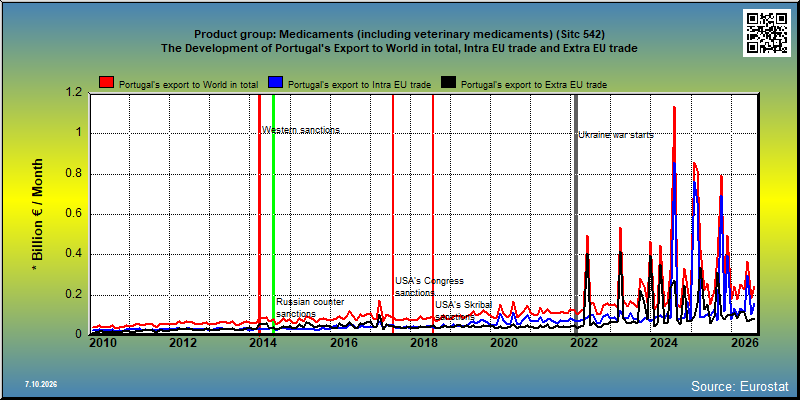Select legend text "Portugal's export to Extra EU trade"

534,85
